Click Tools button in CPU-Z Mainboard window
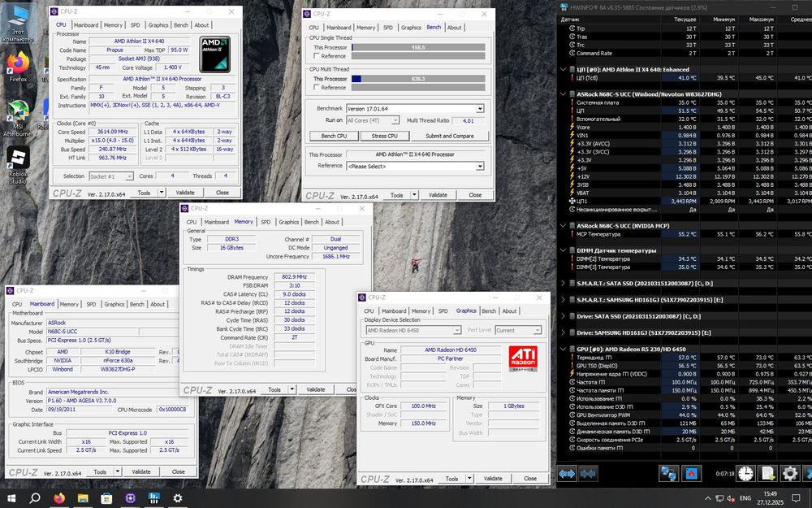The width and height of the screenshot is (812, 508). [100, 472]
